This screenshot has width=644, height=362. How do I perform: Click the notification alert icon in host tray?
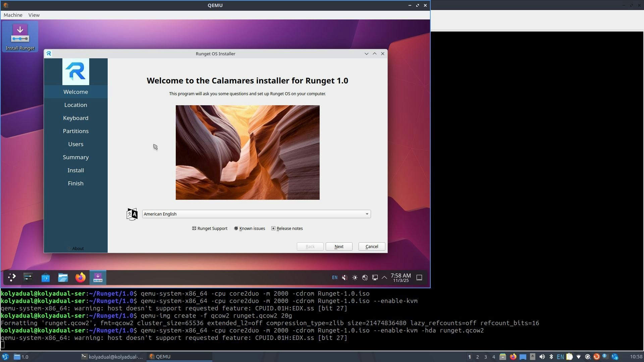tap(605, 356)
